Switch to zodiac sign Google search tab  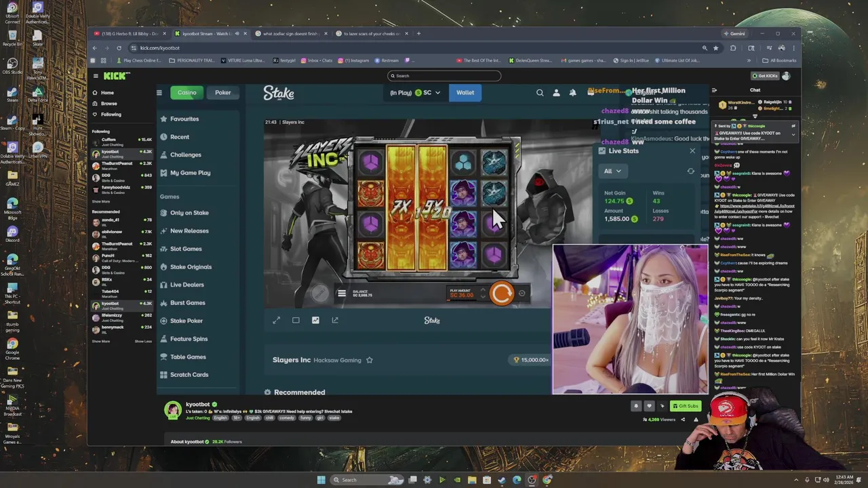pyautogui.click(x=290, y=34)
